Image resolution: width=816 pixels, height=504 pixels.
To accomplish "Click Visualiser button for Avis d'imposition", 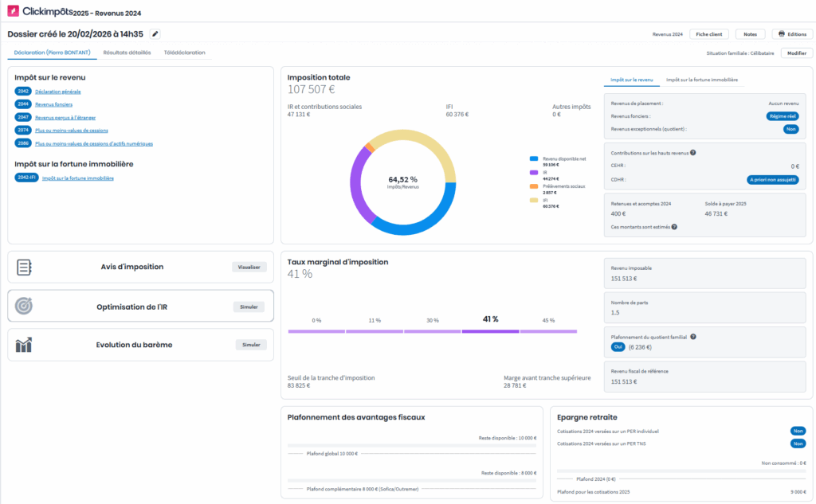I will [x=249, y=268].
